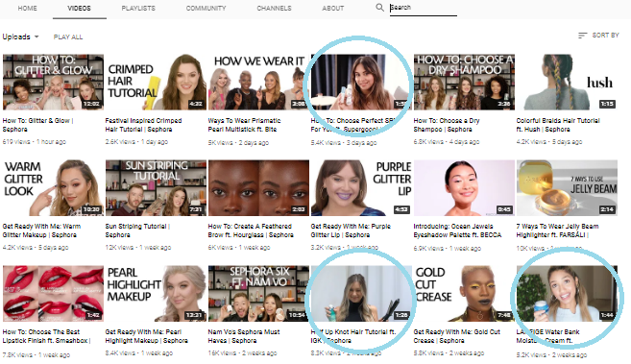Open the Home tab

27,8
